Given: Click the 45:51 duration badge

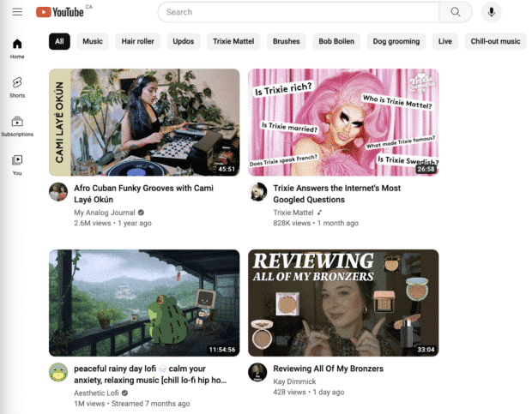Looking at the screenshot, I should tap(227, 169).
